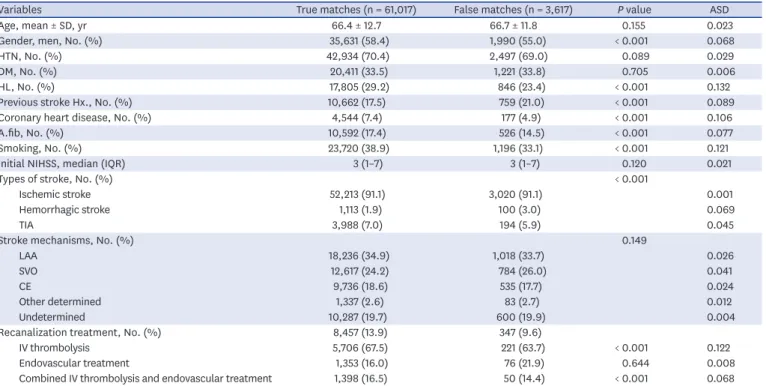Viewport: 766px width, 386px height.
Task: Click 'Combined IV thrombolysis and endovascular treatment' label
Action: click(146, 379)
